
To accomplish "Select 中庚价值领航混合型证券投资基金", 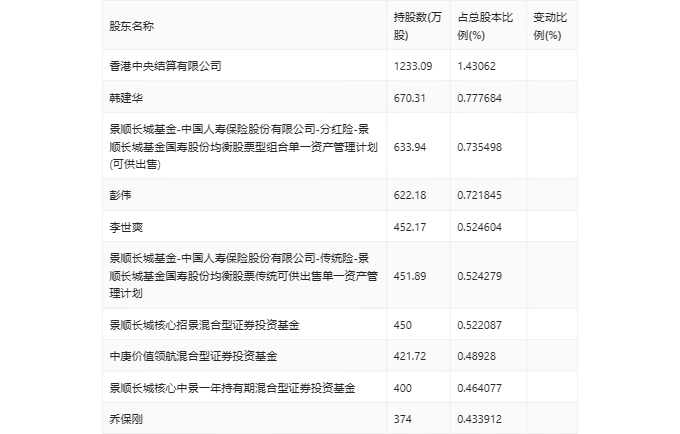I will coord(193,356).
